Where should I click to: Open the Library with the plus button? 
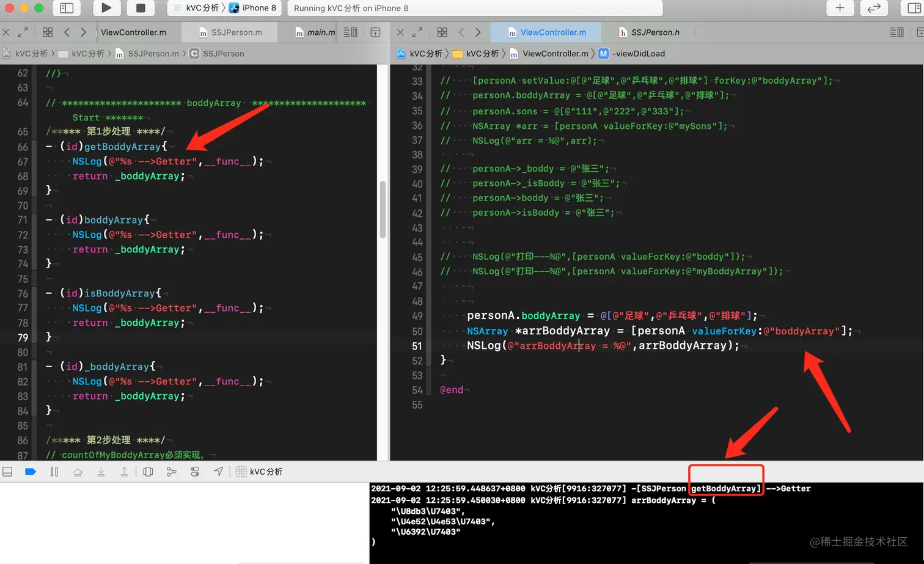[x=840, y=8]
